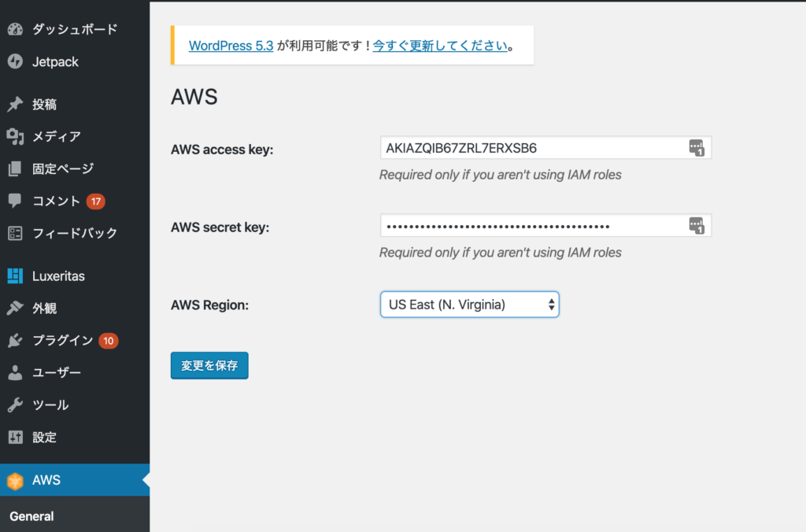Click the AWS page heading
806x532 pixels.
point(194,97)
